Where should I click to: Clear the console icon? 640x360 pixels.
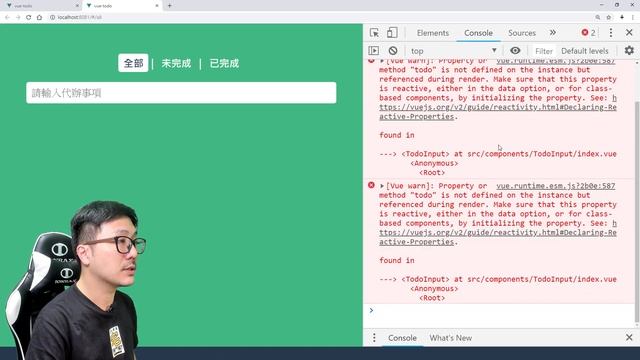[393, 51]
